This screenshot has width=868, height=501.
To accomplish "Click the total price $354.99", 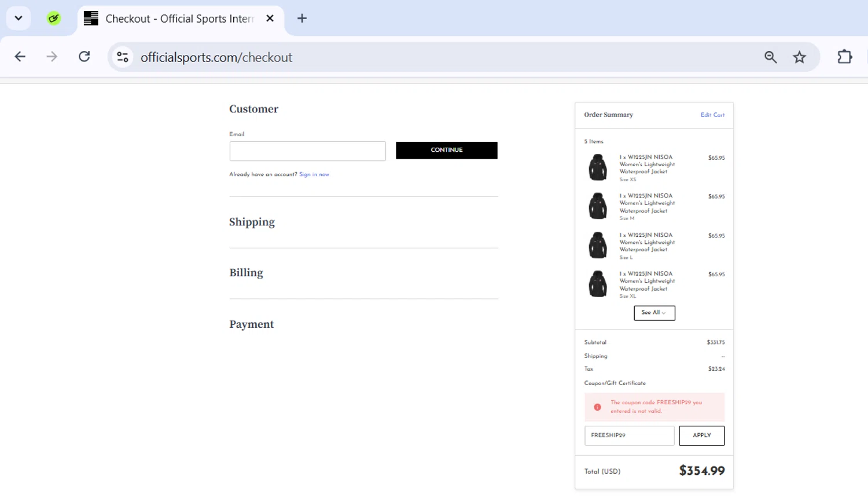I will point(701,471).
